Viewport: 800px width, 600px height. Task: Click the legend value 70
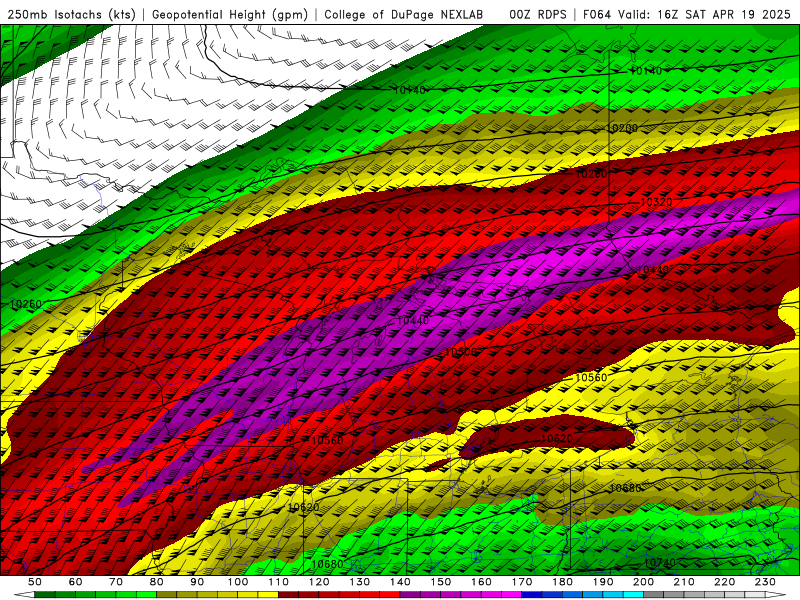[116, 582]
